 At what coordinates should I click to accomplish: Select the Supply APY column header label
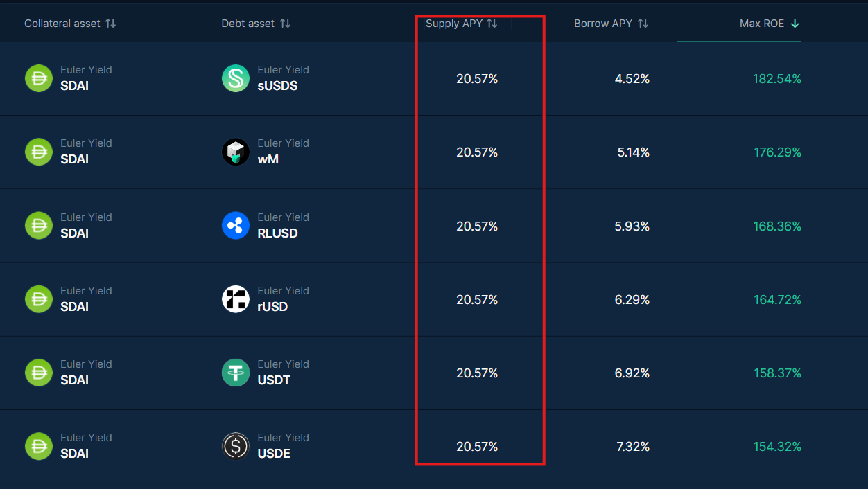(454, 24)
